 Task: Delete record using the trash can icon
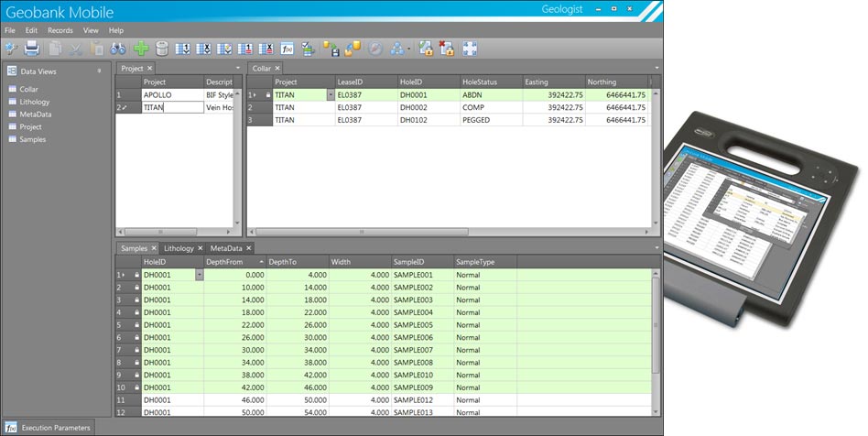point(162,49)
